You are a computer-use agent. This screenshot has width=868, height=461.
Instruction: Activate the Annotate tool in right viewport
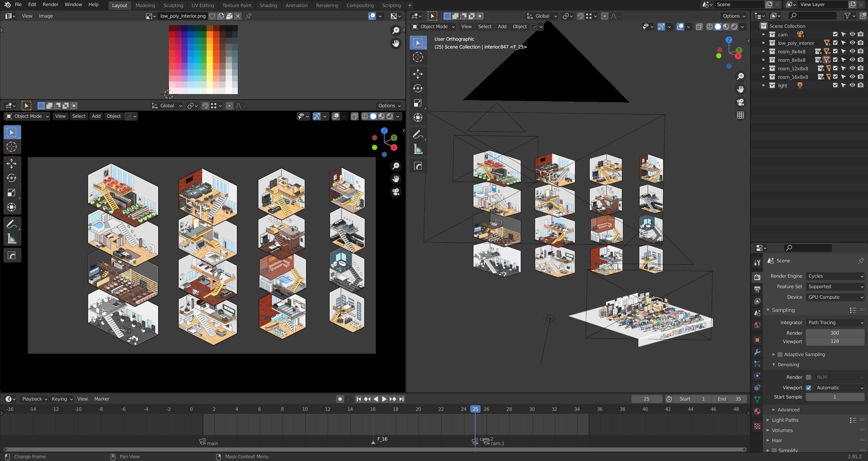click(x=418, y=135)
